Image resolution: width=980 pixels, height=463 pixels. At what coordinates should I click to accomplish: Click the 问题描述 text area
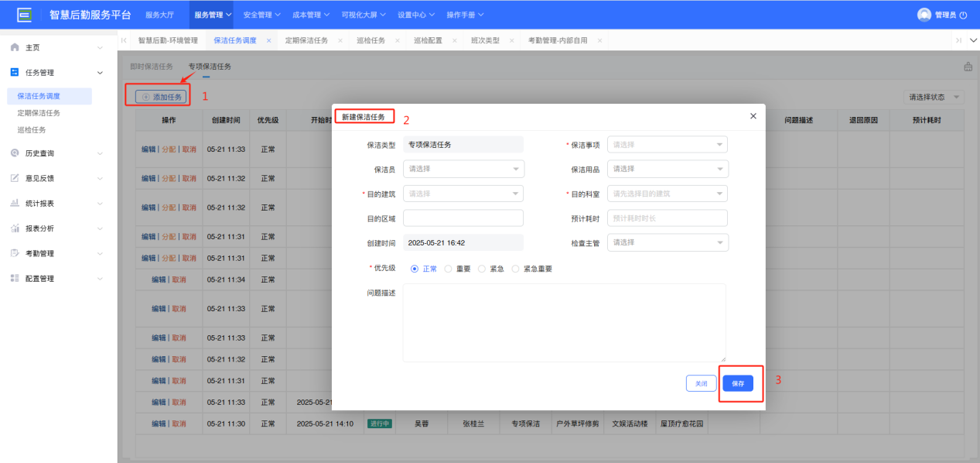[x=565, y=322]
